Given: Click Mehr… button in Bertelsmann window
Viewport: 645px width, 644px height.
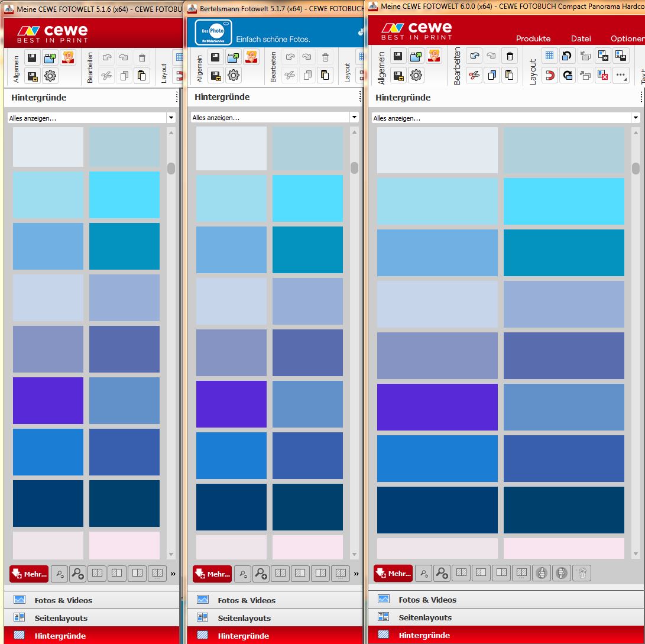Looking at the screenshot, I should [x=212, y=574].
